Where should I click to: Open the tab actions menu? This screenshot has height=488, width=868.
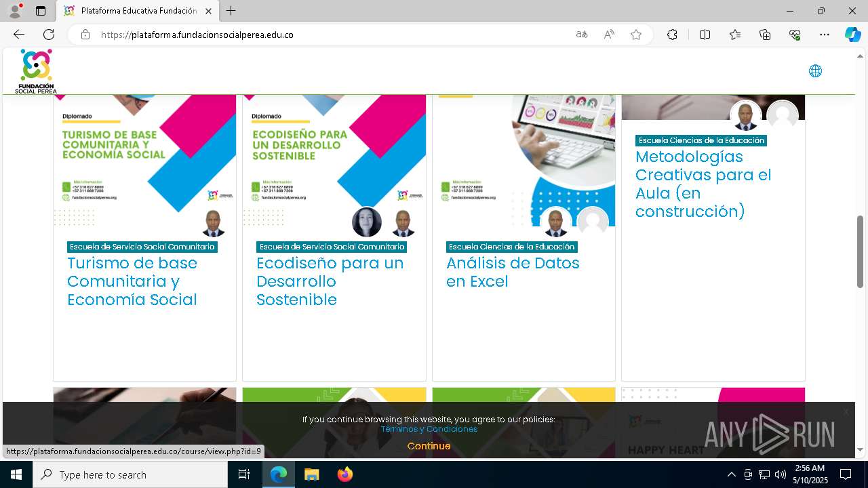(41, 11)
